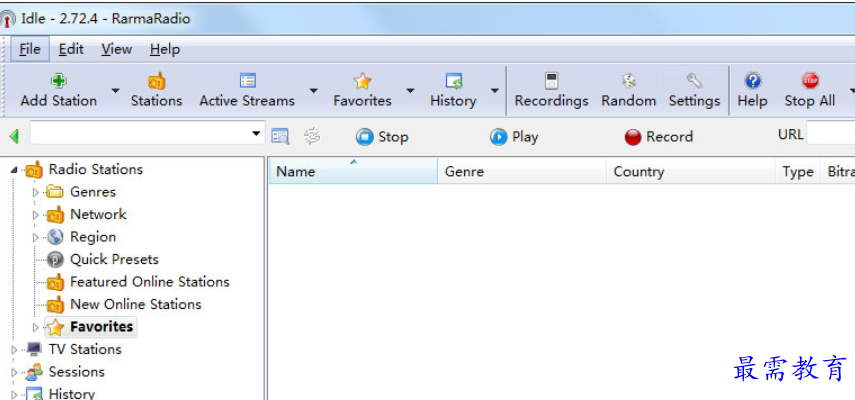This screenshot has height=400, width=855.
Task: Click into the station search combo field
Action: click(140, 134)
